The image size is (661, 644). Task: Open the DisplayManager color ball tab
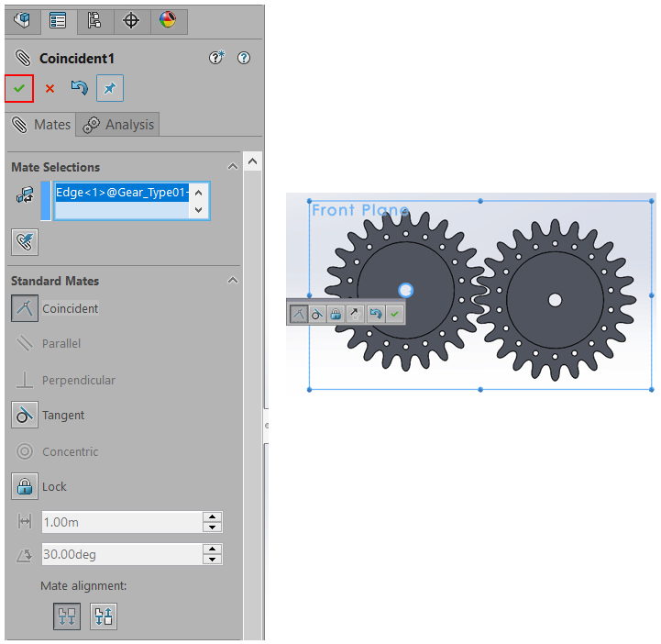168,20
